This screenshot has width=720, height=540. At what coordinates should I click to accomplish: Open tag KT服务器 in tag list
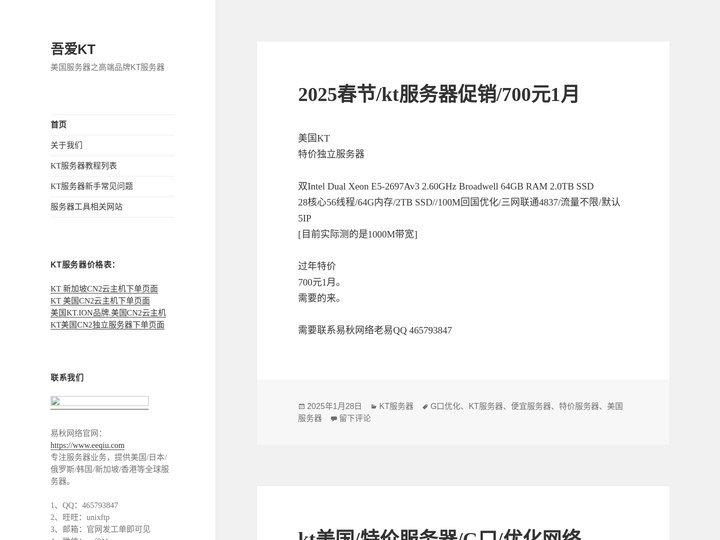pyautogui.click(x=486, y=406)
